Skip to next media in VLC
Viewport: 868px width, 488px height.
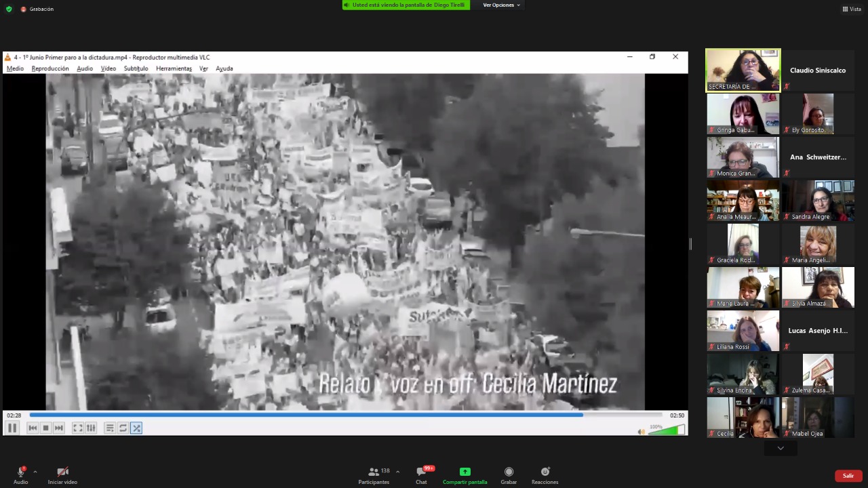click(x=59, y=428)
